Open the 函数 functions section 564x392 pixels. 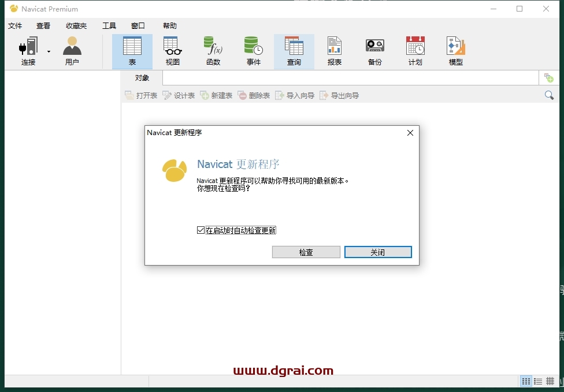pos(213,51)
